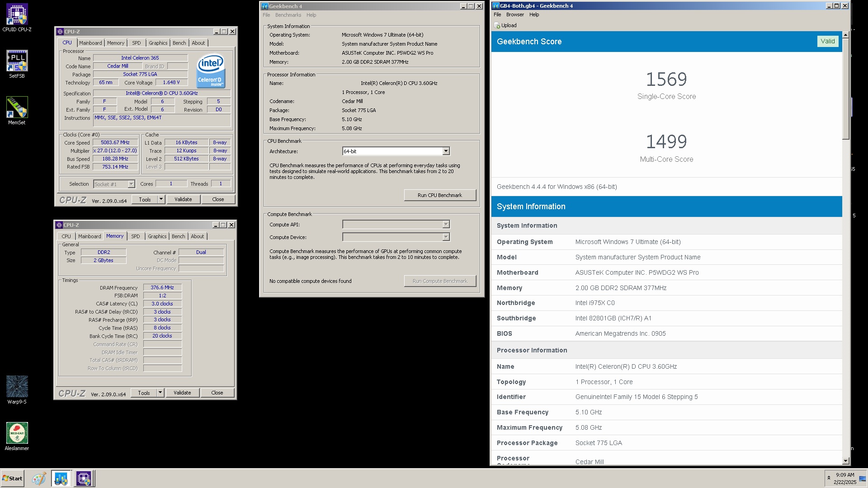Click Multiplier field x 27.0 in CPU-Z

115,151
